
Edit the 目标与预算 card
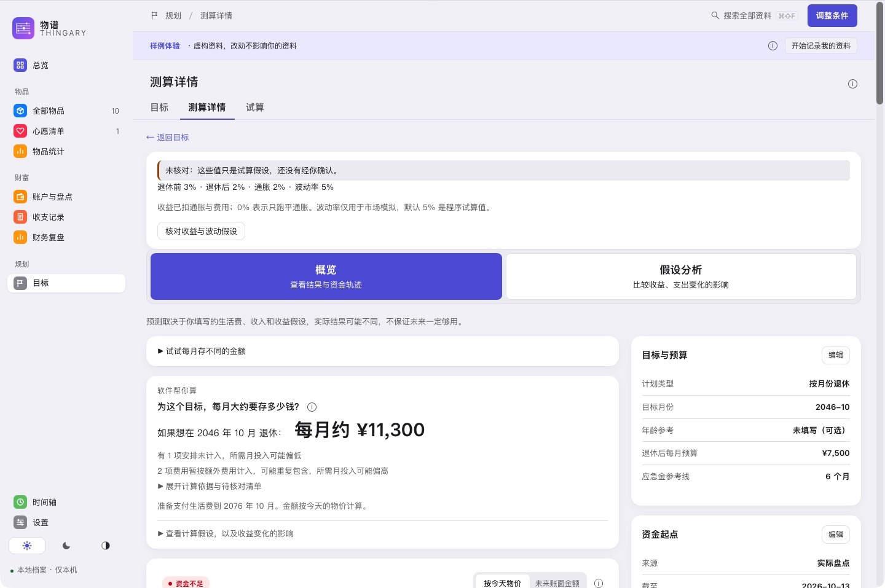pyautogui.click(x=836, y=355)
